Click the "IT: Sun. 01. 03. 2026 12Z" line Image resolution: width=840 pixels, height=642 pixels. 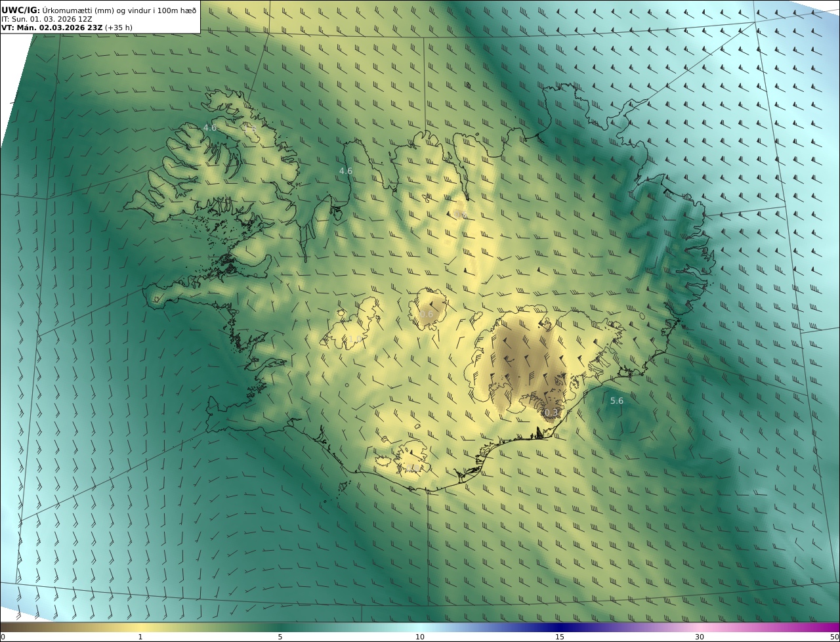click(47, 19)
